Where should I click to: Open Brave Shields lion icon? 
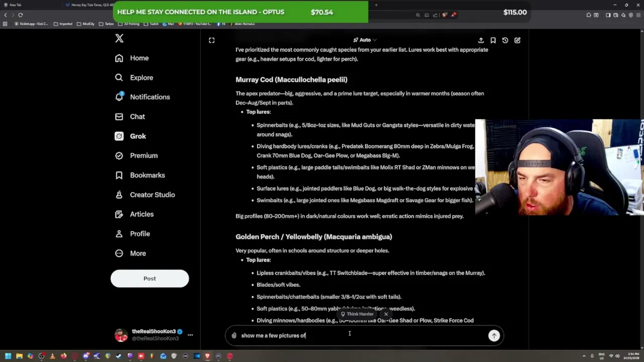(x=444, y=15)
